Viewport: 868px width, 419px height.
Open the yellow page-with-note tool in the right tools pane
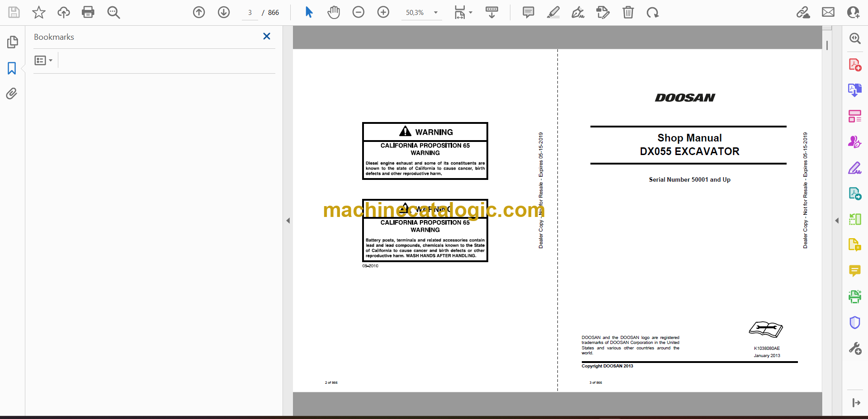click(x=855, y=245)
